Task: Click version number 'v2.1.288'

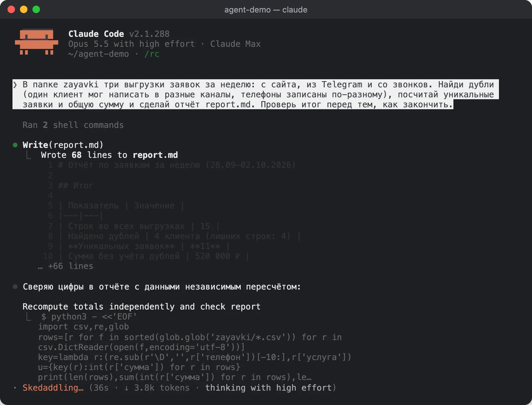Action: (149, 34)
